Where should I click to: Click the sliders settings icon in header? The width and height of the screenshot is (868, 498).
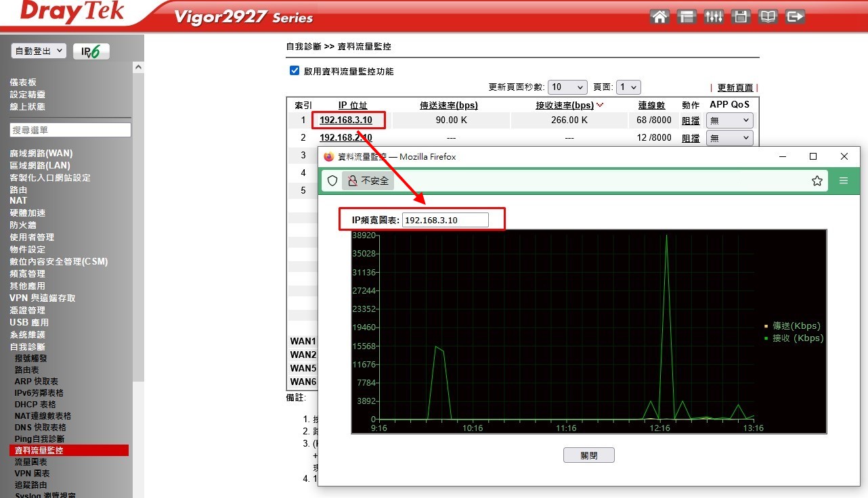click(x=714, y=17)
